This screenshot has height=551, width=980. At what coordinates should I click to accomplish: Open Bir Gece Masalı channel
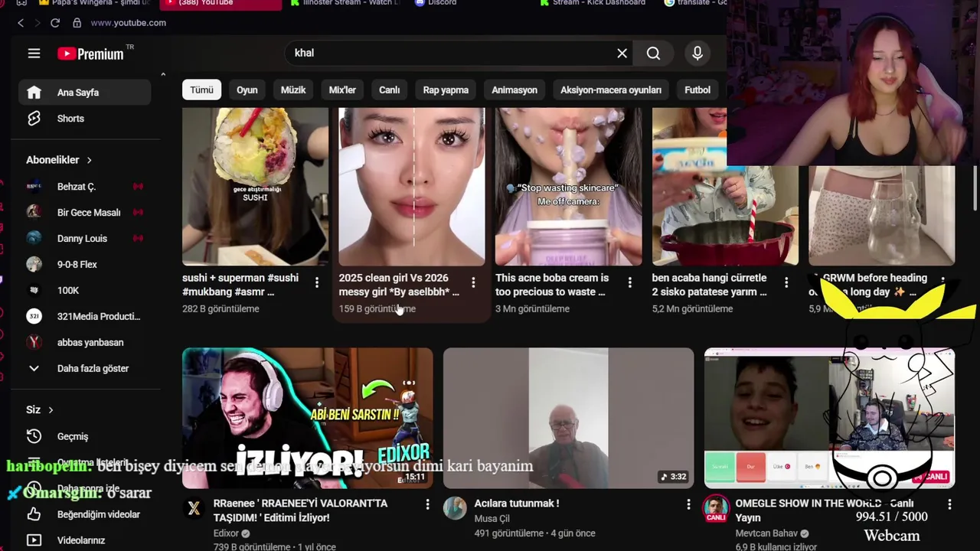tap(85, 213)
